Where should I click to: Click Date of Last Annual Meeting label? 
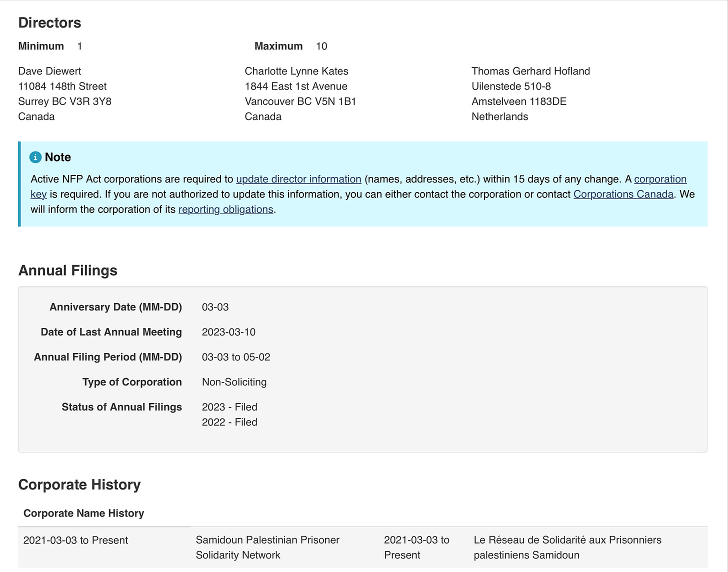point(111,332)
